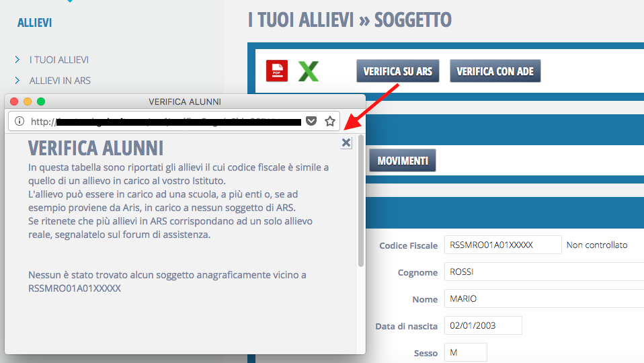Close the Verifica Alunni panel with X
This screenshot has width=644, height=363.
[346, 143]
